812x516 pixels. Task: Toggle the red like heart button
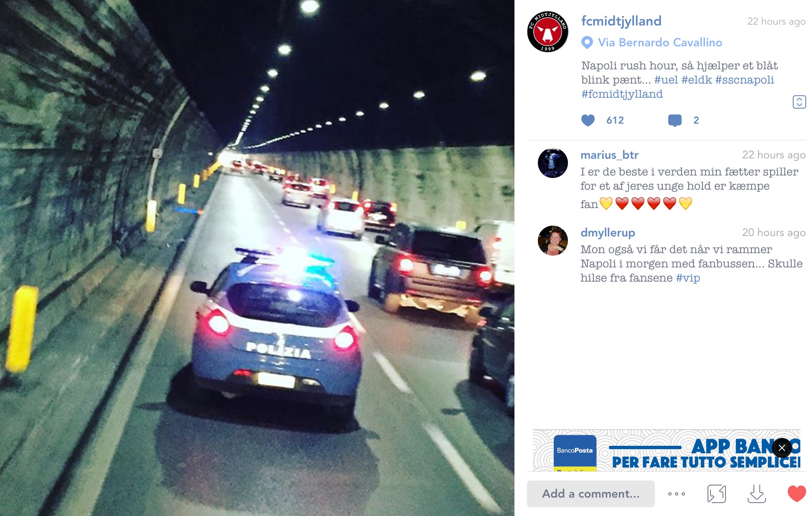[797, 494]
